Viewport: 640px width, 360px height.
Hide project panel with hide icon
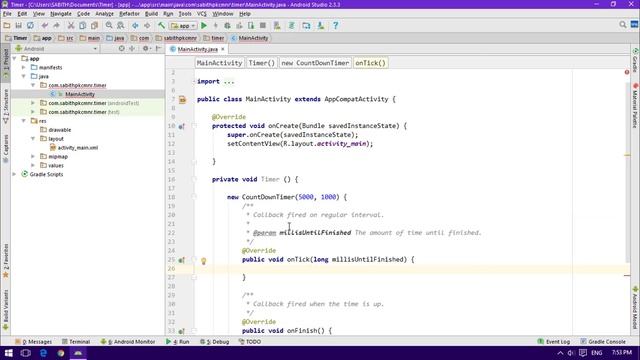(158, 49)
